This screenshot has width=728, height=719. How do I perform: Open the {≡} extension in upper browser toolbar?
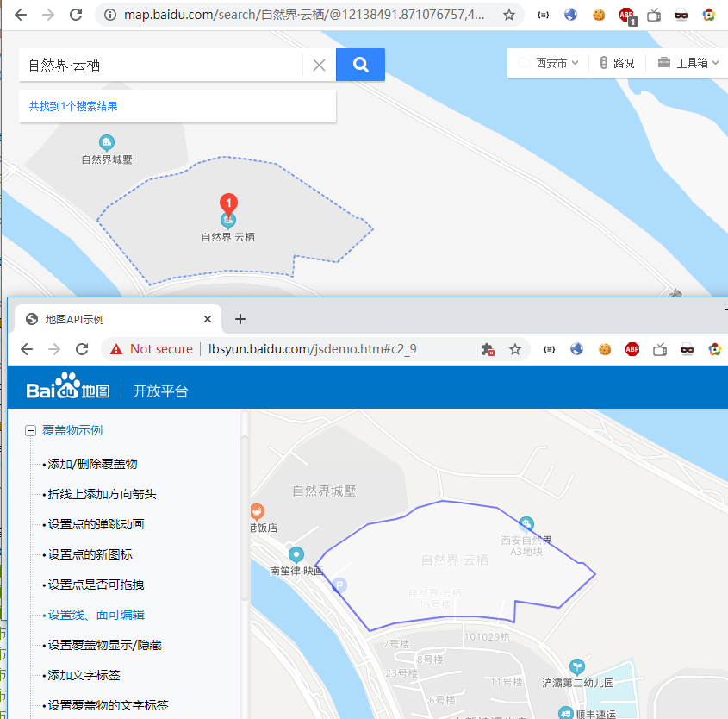[543, 15]
